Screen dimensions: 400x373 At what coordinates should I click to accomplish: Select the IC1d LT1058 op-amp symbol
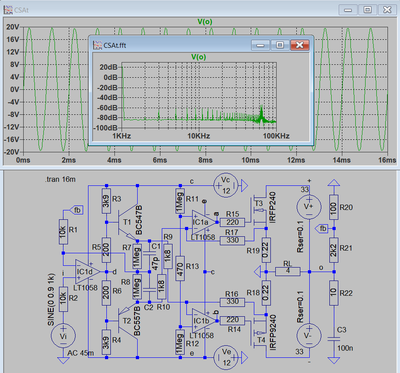[x=87, y=272]
